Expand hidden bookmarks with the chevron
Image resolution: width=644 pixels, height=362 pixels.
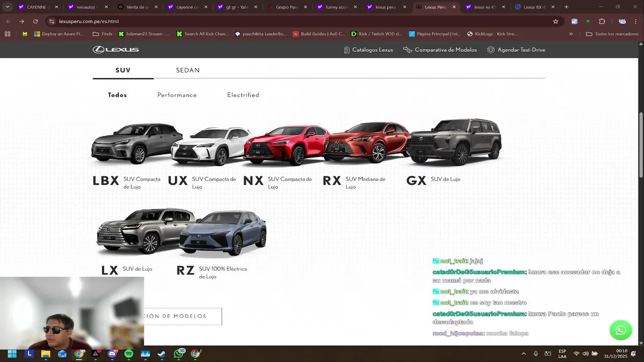tap(571, 34)
